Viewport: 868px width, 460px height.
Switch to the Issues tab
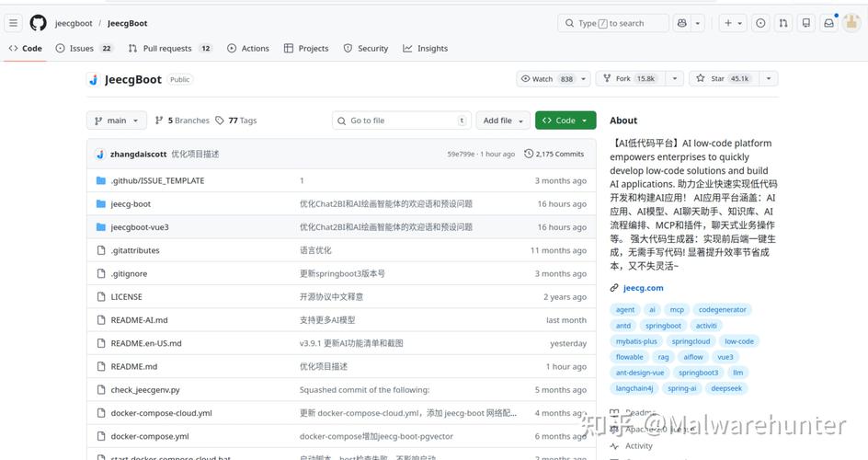[x=85, y=48]
